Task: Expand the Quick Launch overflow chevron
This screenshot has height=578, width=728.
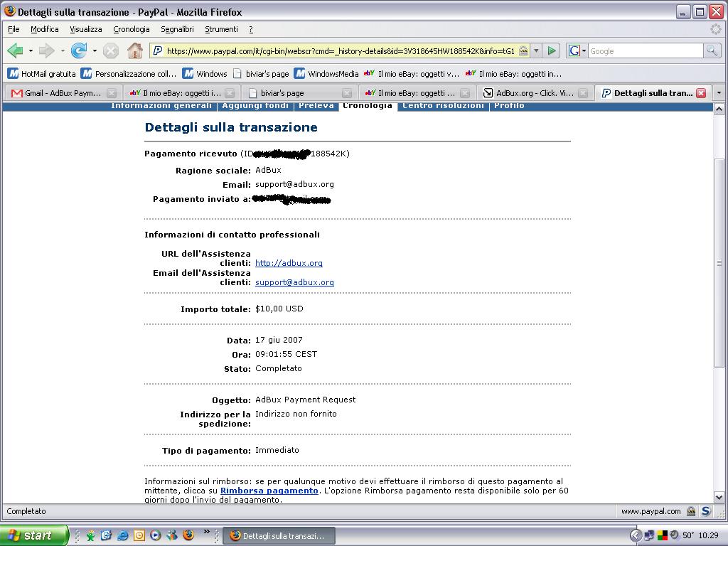Action: 207,532
